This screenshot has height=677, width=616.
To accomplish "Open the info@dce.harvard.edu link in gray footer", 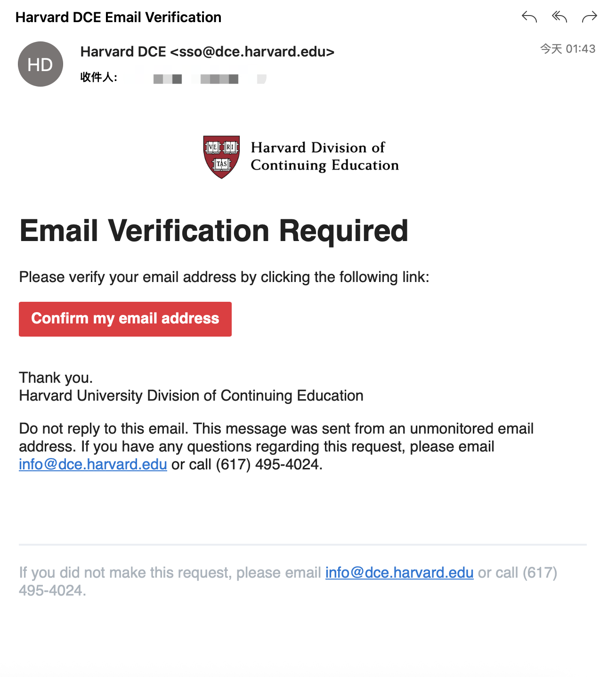I will click(399, 572).
